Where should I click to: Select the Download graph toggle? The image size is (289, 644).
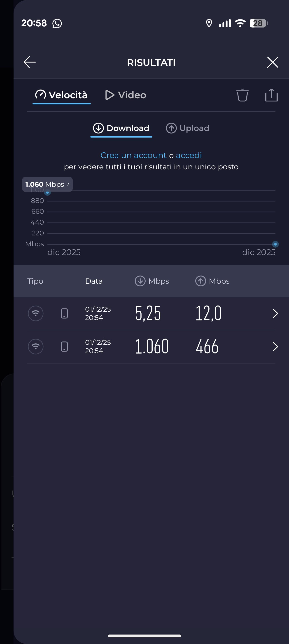click(x=121, y=128)
